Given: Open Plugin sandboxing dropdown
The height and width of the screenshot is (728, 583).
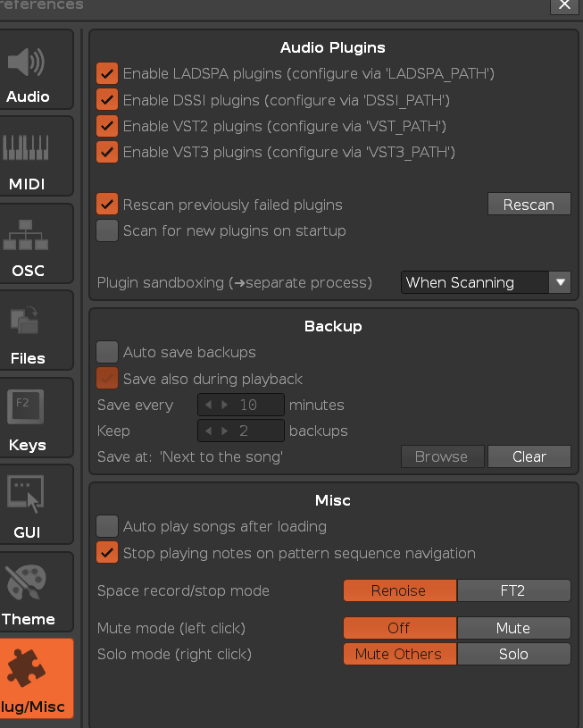Looking at the screenshot, I should click(x=486, y=282).
